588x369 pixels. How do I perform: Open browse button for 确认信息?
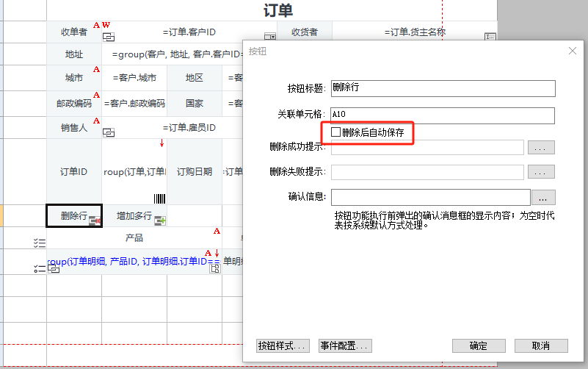tap(542, 198)
